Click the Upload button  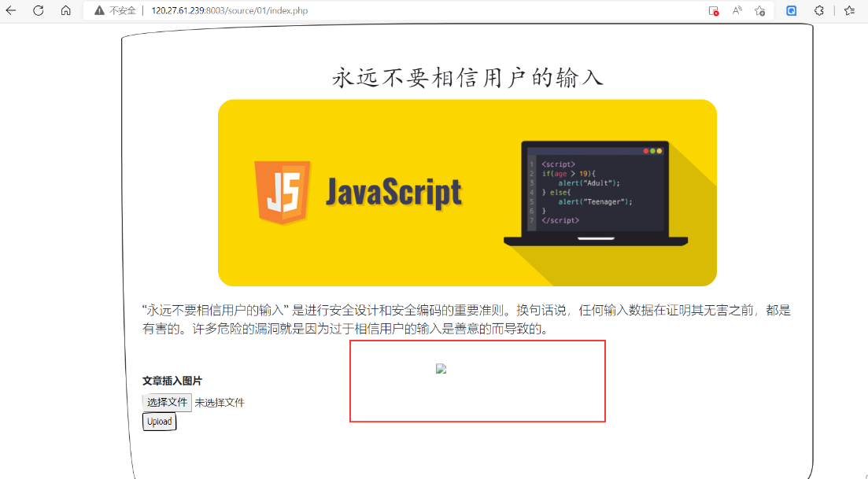click(x=160, y=422)
